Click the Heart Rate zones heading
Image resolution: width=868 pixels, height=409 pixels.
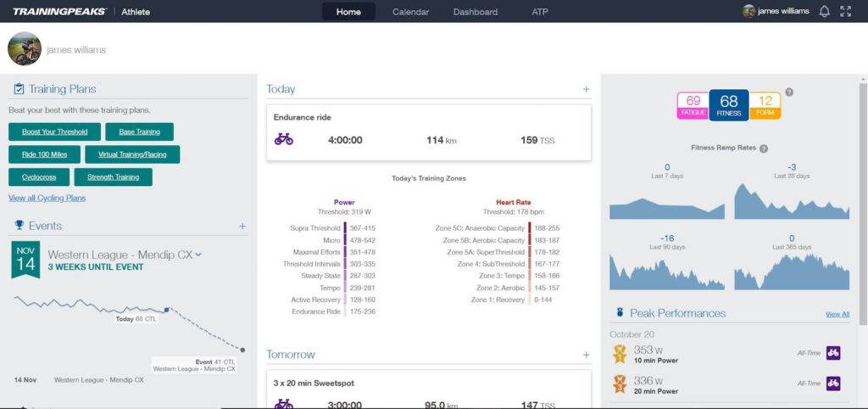(513, 202)
